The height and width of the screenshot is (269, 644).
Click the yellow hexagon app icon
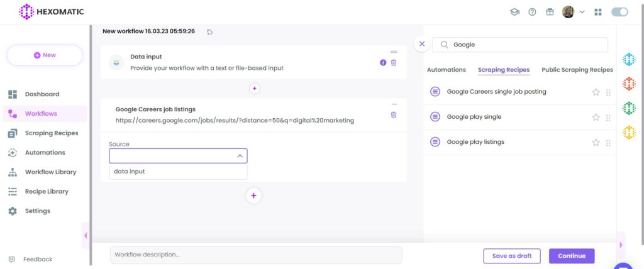click(629, 133)
